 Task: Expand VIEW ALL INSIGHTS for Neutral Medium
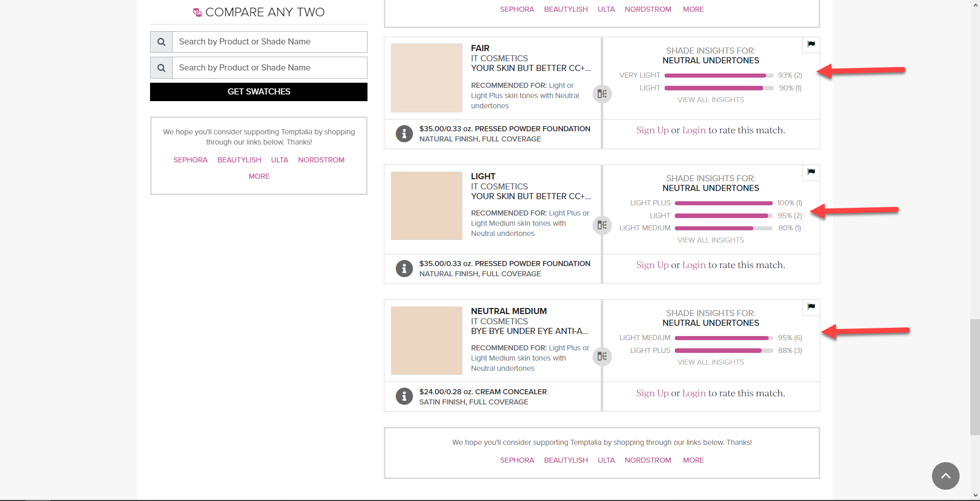(710, 362)
